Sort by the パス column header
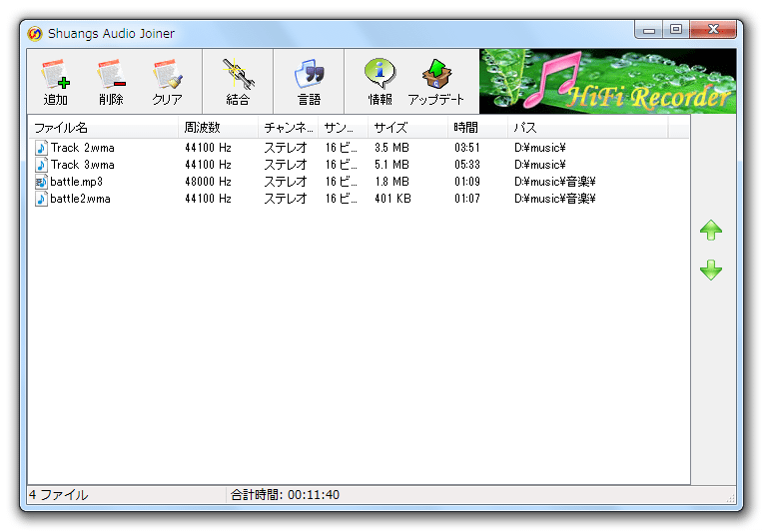 (588, 128)
